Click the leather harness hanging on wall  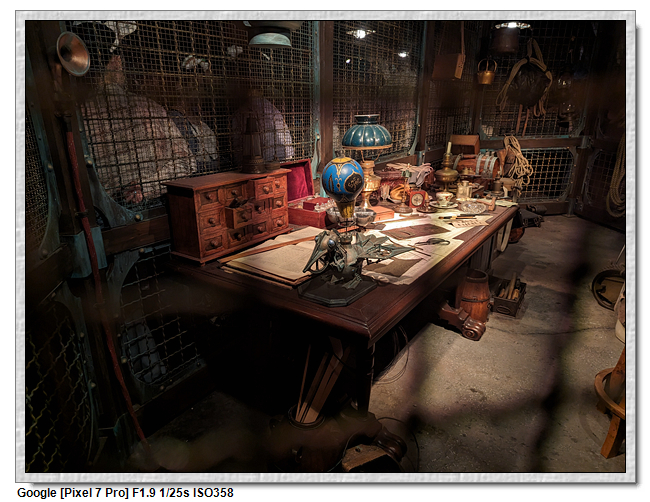(525, 78)
